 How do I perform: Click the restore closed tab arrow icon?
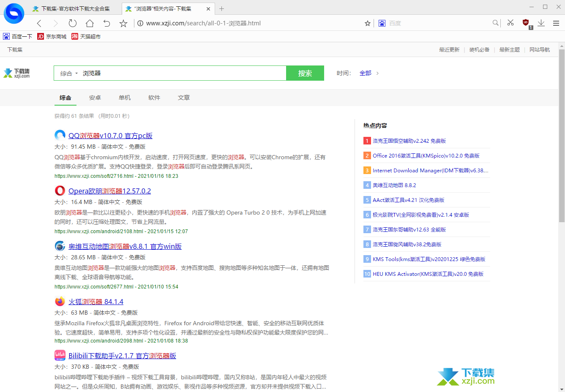point(106,23)
